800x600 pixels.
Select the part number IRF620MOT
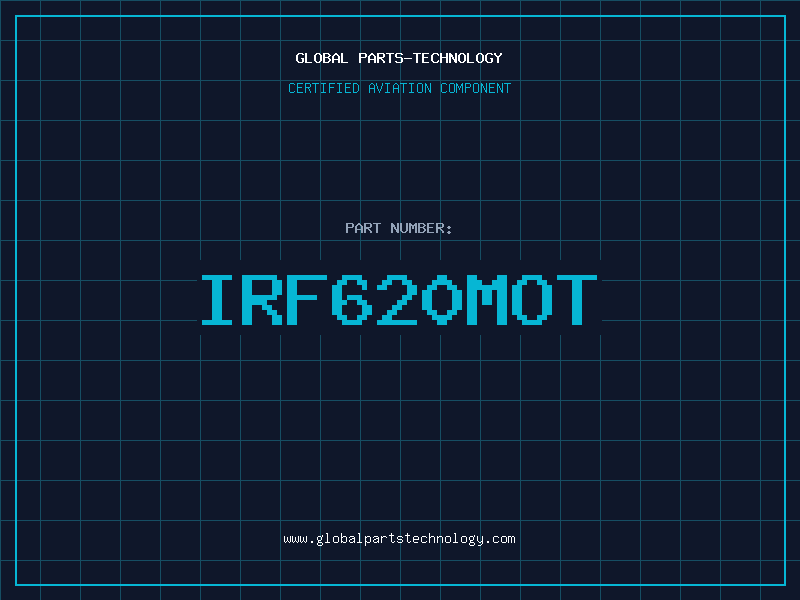click(399, 300)
